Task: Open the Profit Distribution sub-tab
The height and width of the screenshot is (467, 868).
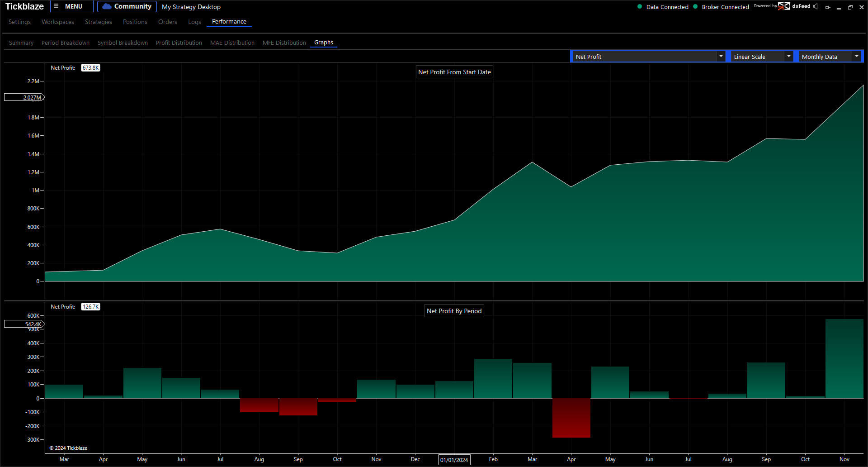Action: click(x=179, y=43)
